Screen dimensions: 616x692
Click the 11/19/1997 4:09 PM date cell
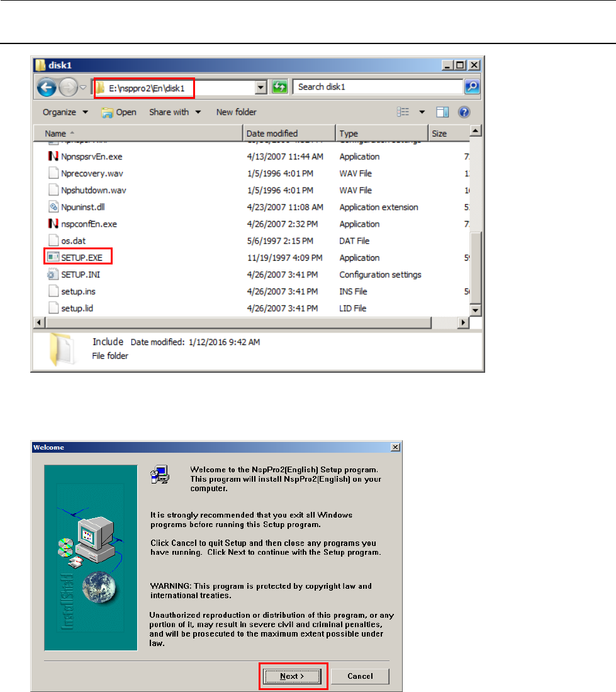(285, 258)
